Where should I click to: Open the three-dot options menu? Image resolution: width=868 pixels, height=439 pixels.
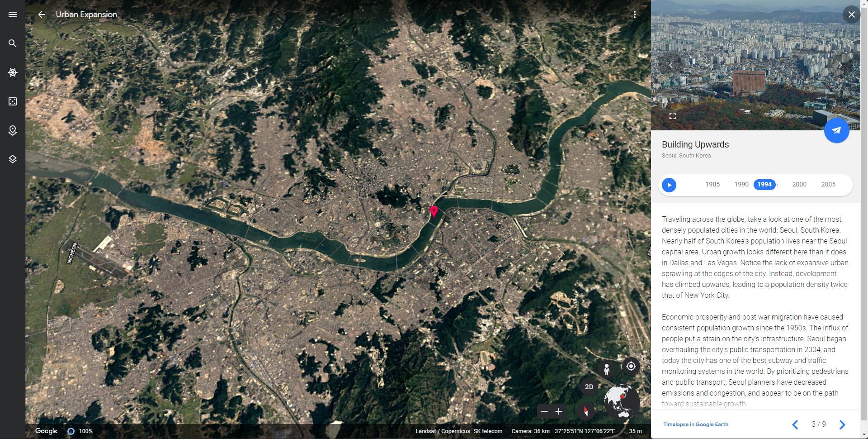click(x=635, y=14)
